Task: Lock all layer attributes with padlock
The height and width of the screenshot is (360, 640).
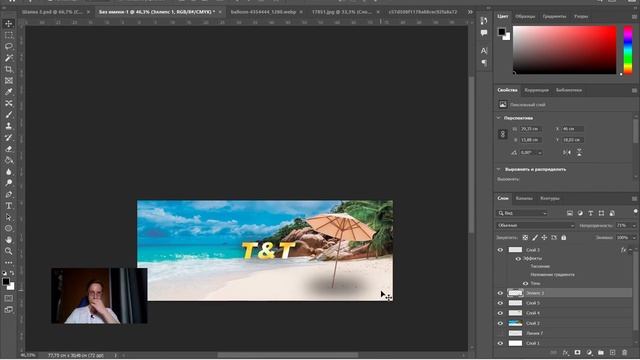Action: (564, 238)
